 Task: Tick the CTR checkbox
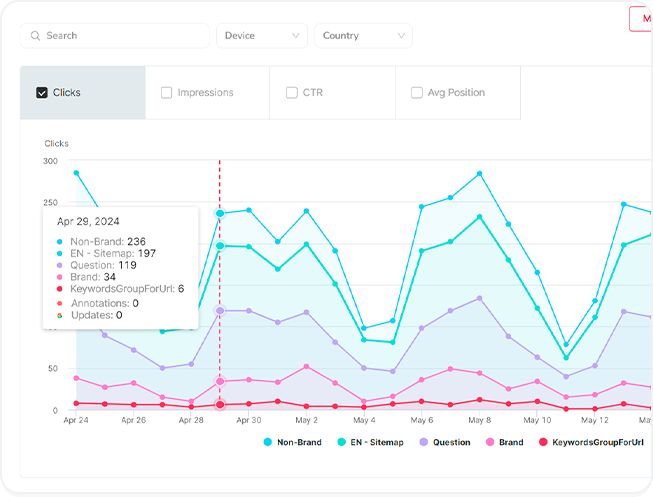click(292, 93)
